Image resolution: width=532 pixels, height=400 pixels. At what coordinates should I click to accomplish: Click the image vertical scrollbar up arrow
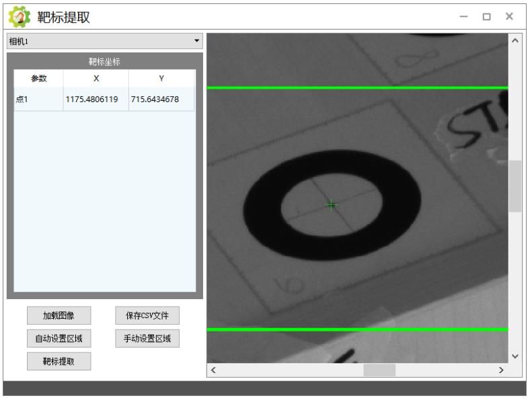tap(515, 41)
